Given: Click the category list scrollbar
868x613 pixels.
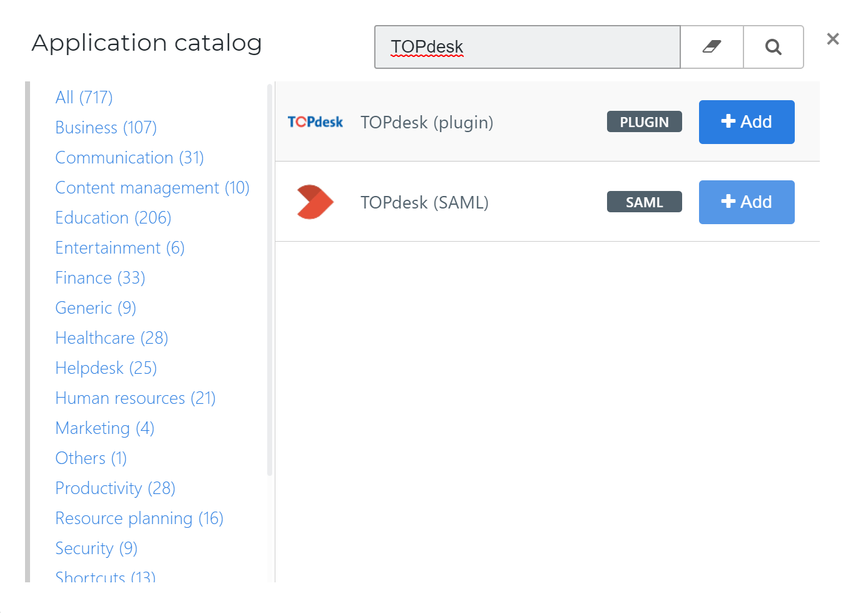Looking at the screenshot, I should 270,280.
